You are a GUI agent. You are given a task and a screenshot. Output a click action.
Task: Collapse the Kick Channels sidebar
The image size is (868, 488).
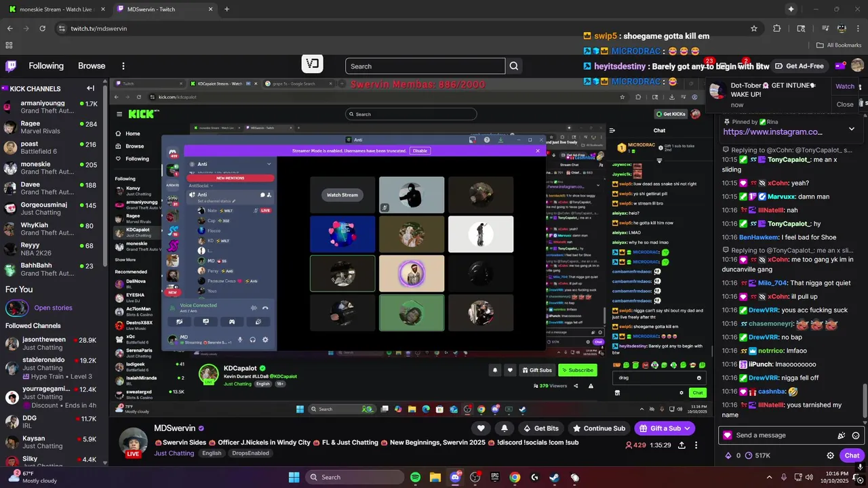[x=90, y=88]
